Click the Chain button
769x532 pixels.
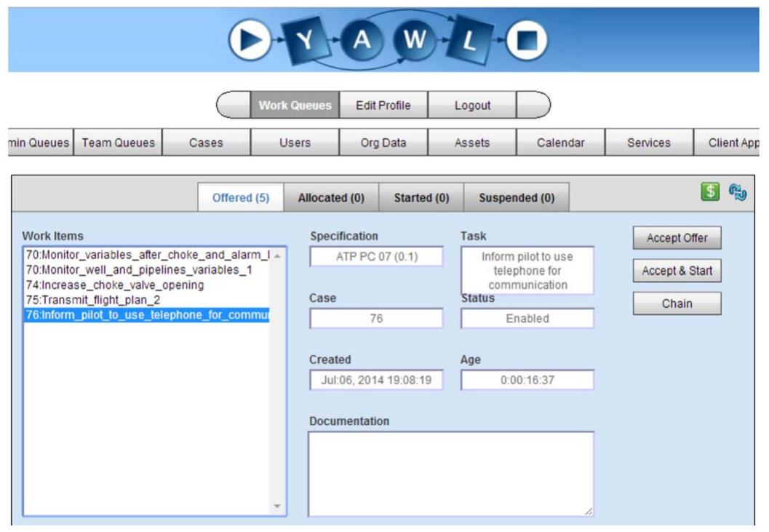pyautogui.click(x=677, y=303)
